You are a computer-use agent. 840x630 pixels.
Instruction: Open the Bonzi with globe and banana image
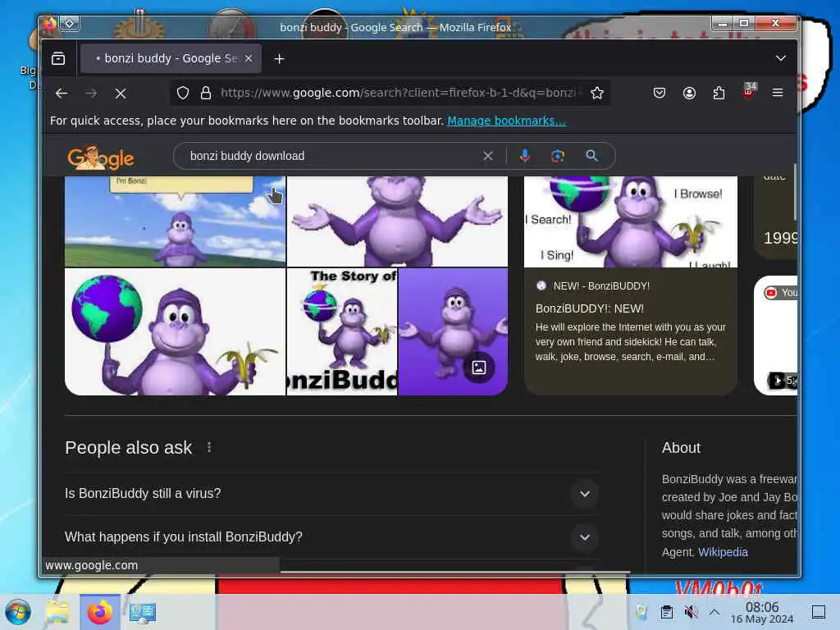tap(175, 331)
